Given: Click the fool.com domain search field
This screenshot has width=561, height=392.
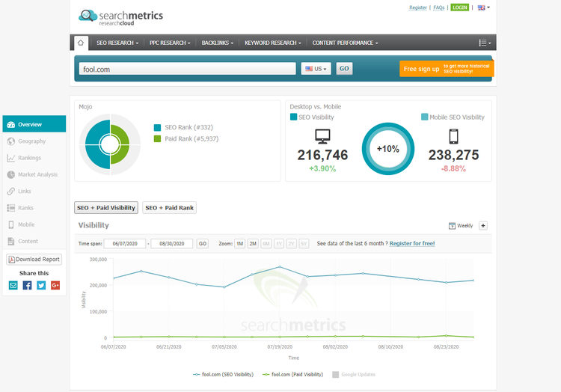Looking at the screenshot, I should tap(188, 69).
